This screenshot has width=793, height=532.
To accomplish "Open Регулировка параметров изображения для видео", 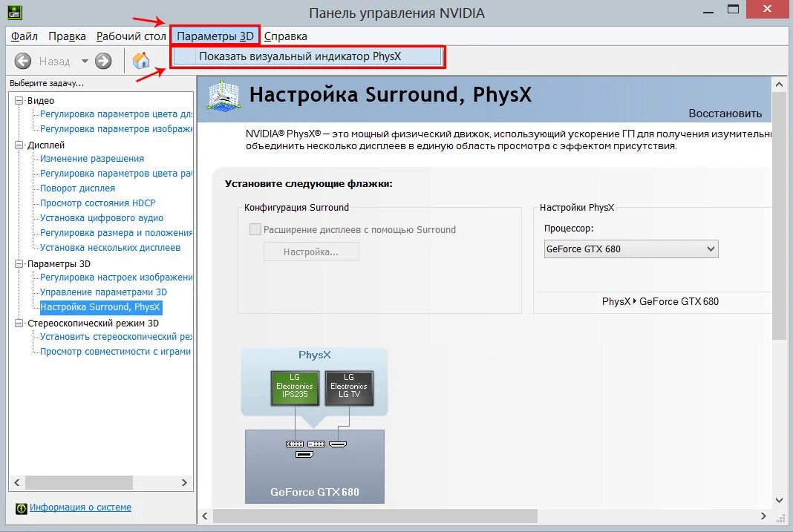I will [117, 129].
